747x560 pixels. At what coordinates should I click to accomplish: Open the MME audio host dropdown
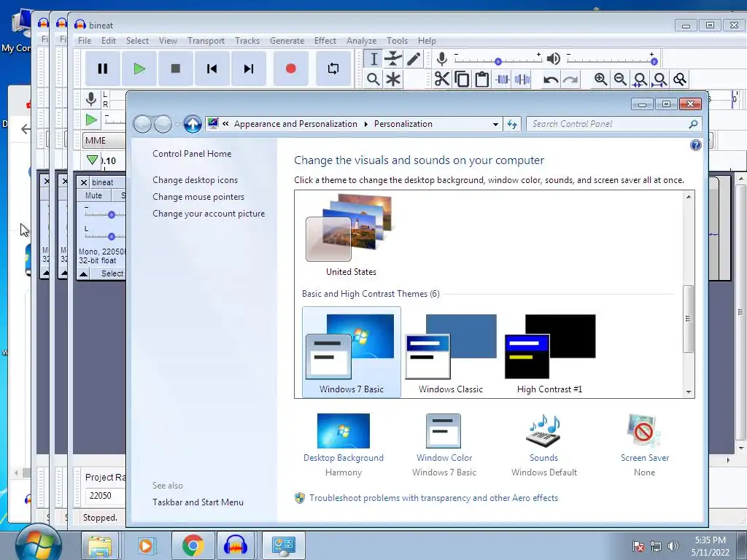[104, 141]
